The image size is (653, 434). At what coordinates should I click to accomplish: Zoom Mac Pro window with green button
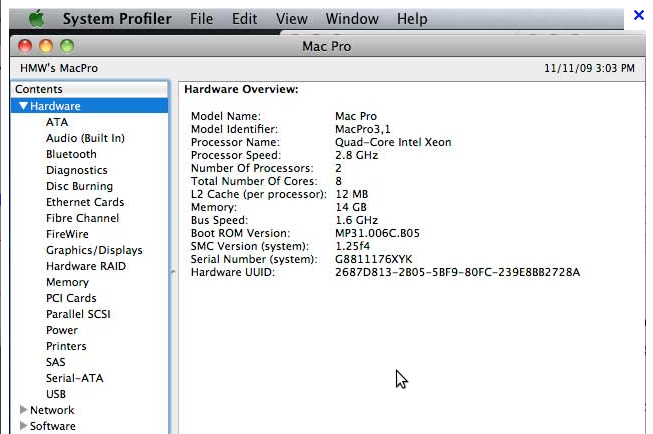coord(67,46)
